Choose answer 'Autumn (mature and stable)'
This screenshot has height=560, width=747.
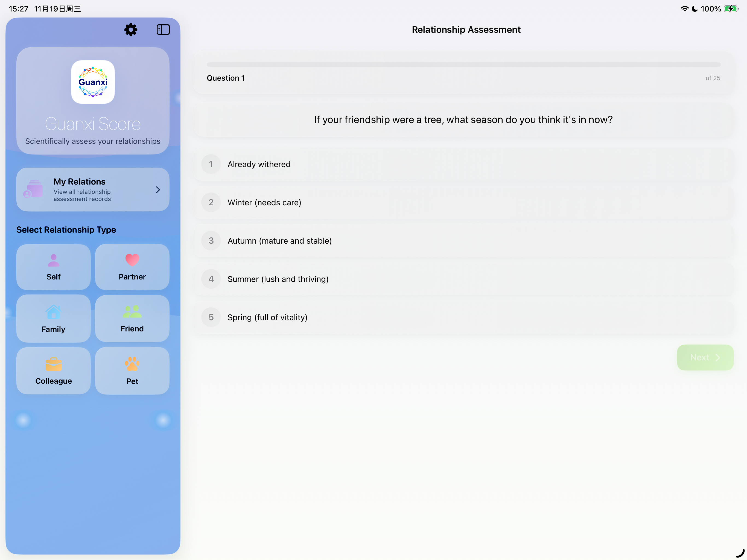click(x=463, y=240)
